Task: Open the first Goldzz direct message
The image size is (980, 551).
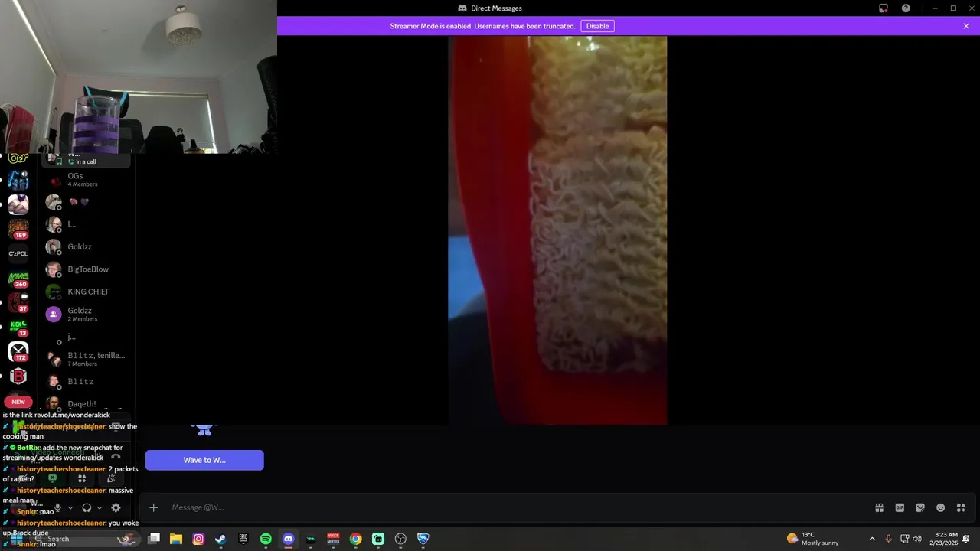Action: coord(87,246)
